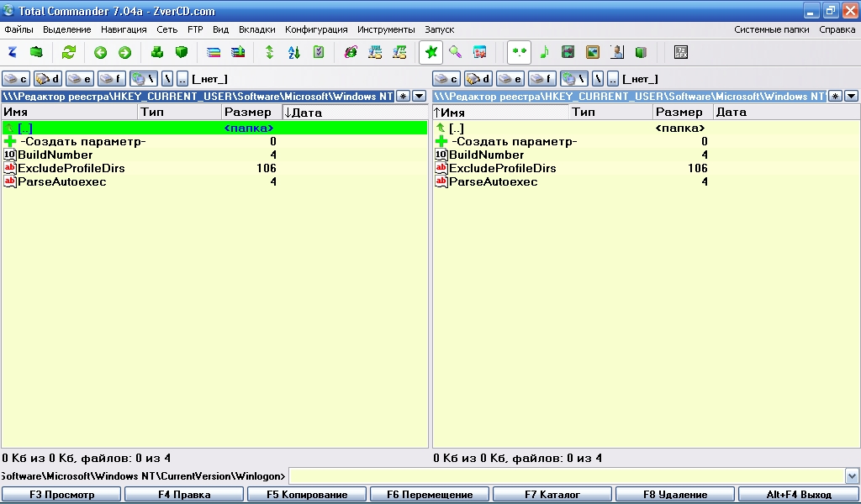Click the F4 Правка button

(184, 495)
